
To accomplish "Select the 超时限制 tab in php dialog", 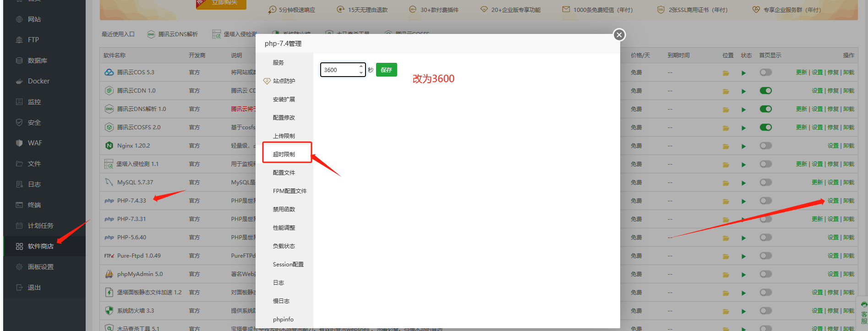I will tap(284, 154).
